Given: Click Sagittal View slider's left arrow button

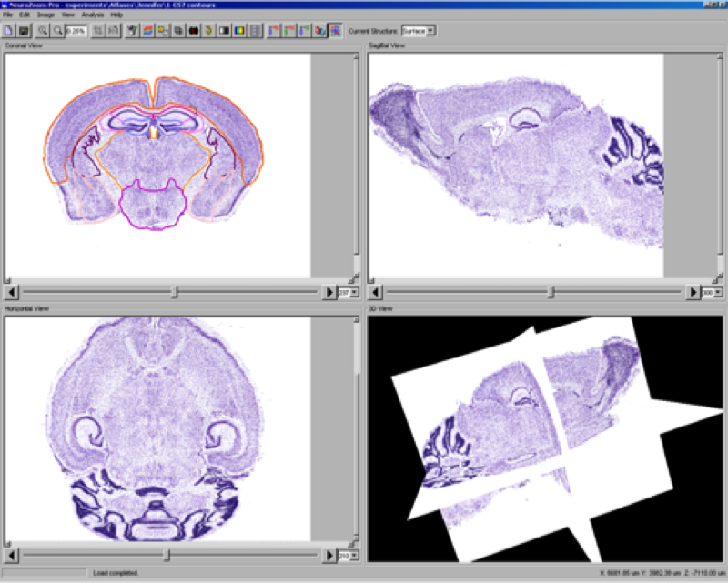Looking at the screenshot, I should tap(375, 292).
